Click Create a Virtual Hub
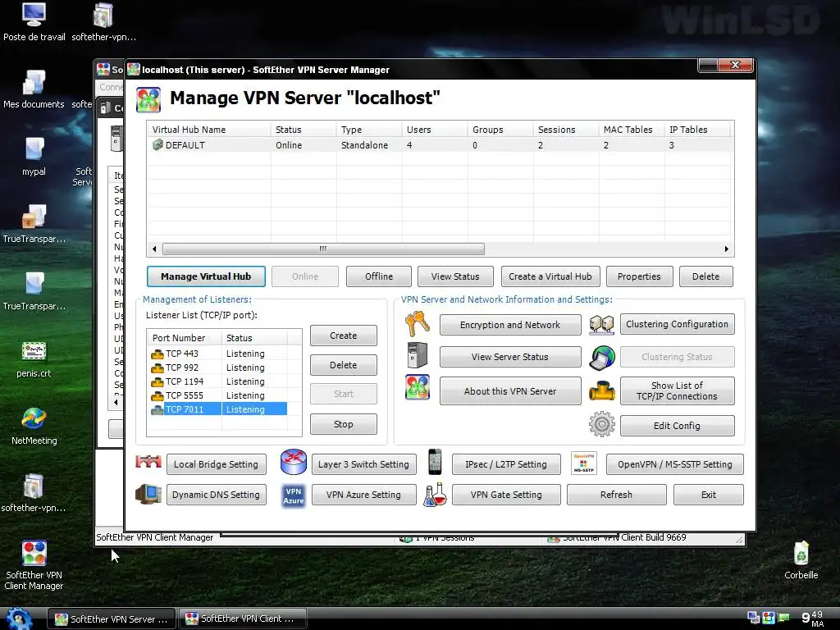 pyautogui.click(x=550, y=276)
